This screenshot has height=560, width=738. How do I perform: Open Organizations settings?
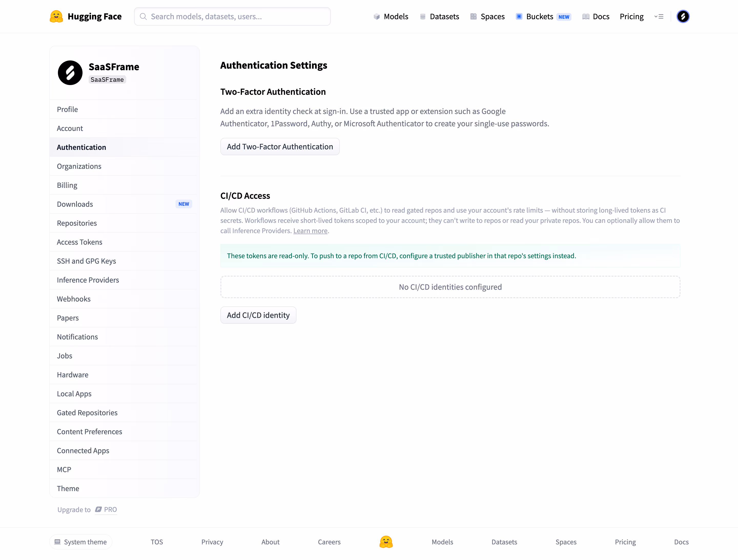(x=125, y=166)
